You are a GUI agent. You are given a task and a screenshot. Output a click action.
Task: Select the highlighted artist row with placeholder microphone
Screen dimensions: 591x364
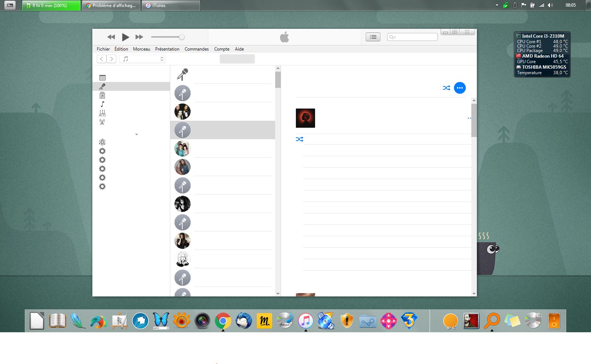coord(223,130)
